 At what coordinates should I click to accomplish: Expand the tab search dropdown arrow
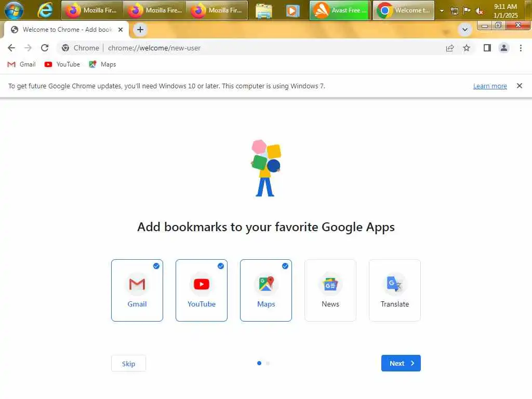(465, 30)
